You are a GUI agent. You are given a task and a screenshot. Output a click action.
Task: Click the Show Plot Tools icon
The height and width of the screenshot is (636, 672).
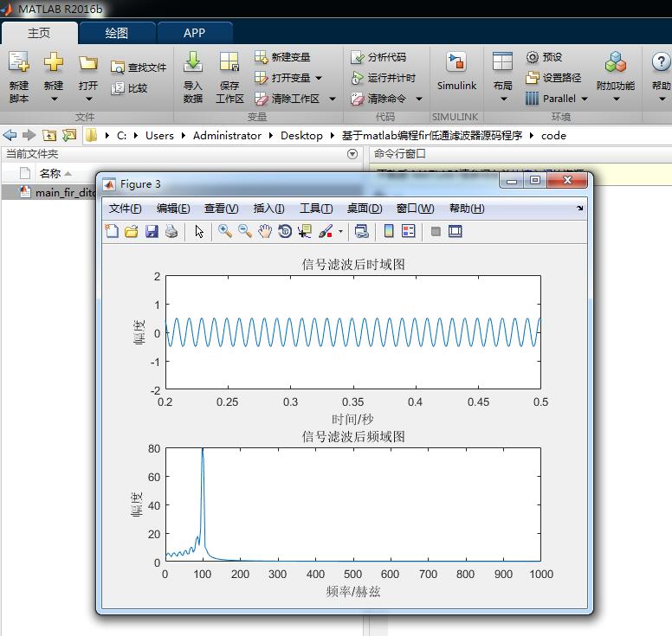pyautogui.click(x=456, y=231)
